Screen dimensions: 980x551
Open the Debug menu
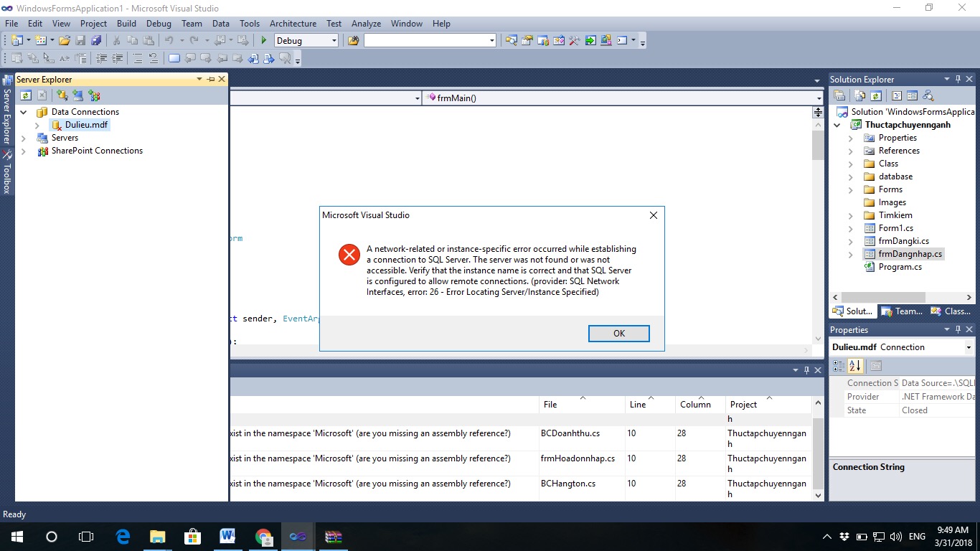click(159, 23)
